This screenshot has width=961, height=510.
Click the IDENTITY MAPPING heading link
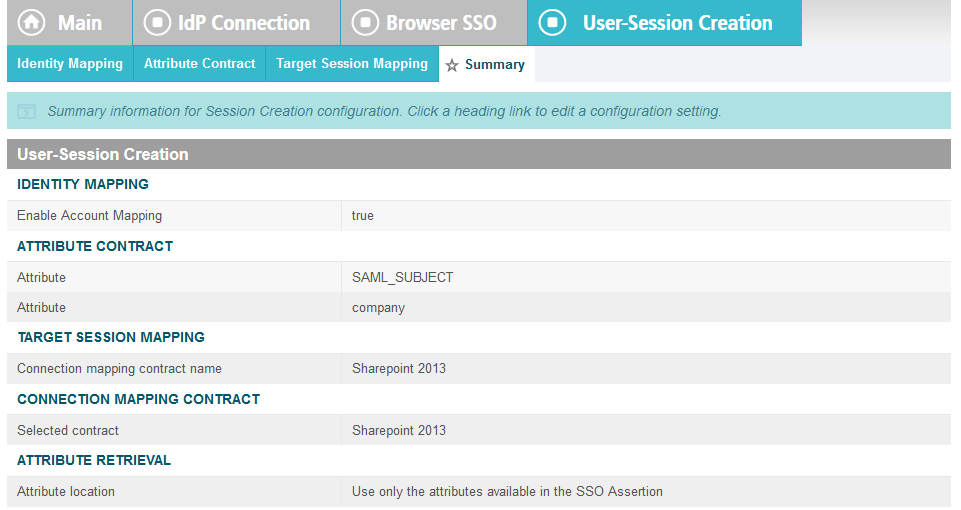tap(83, 184)
